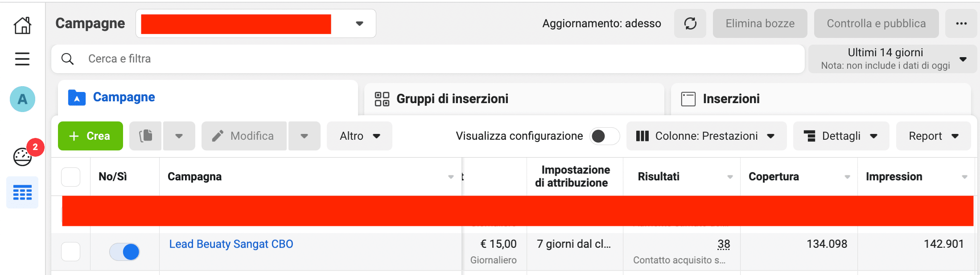The width and height of the screenshot is (980, 275).
Task: Click the account avatar A icon
Action: pyautogui.click(x=22, y=99)
